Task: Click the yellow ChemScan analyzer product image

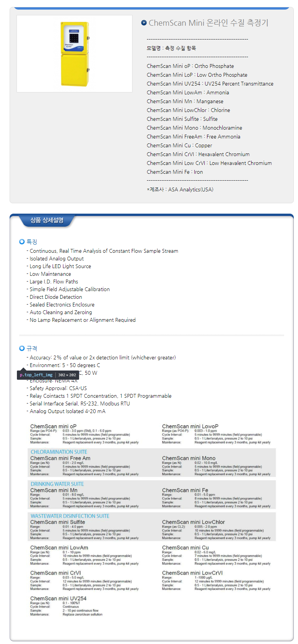Action: [74, 54]
